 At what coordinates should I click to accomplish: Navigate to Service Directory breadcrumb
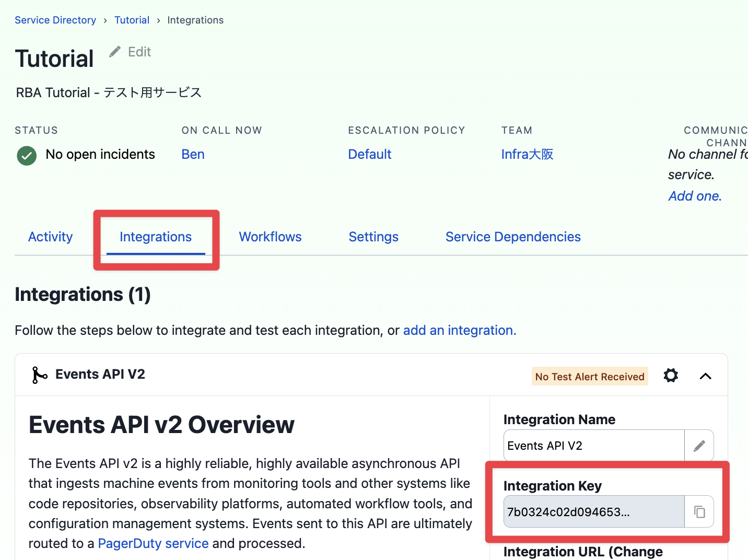[55, 20]
